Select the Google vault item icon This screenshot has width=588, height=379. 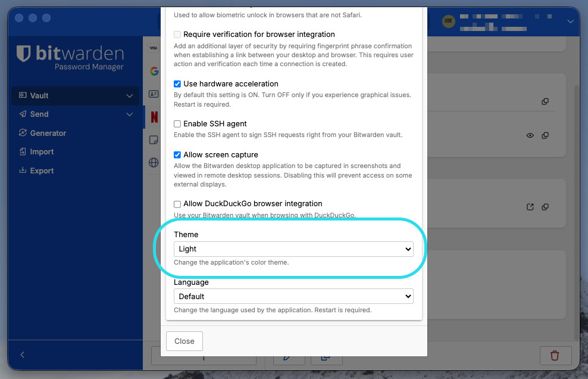[154, 71]
